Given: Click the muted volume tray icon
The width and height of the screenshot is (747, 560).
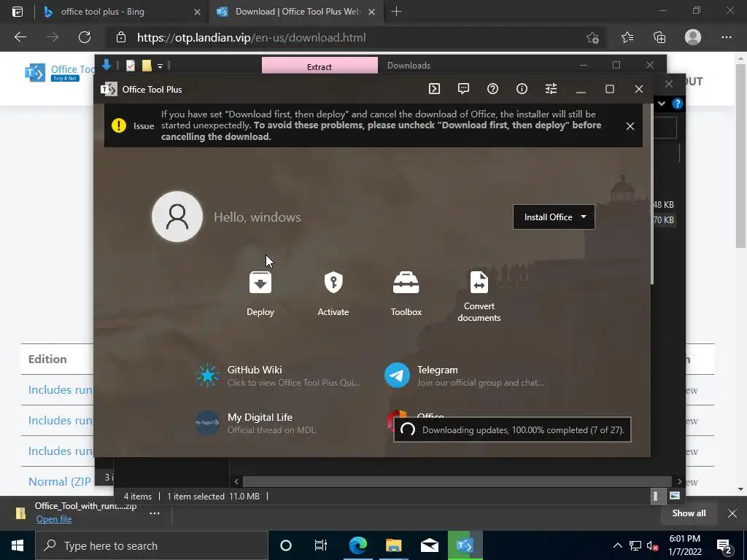Looking at the screenshot, I should coord(653,545).
